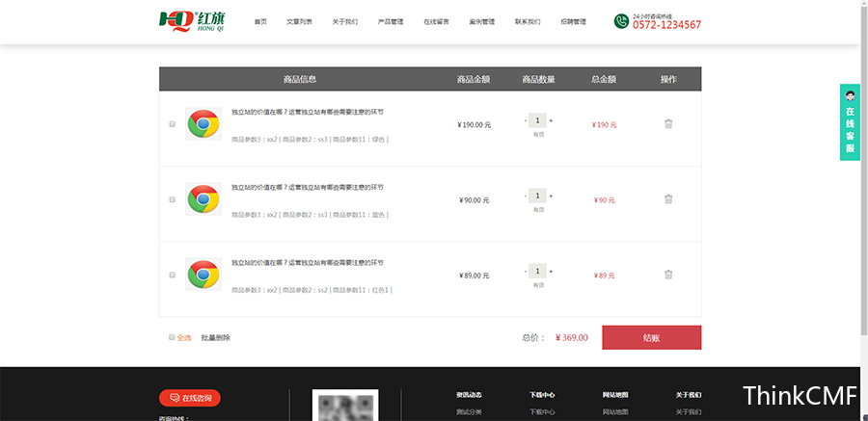Open the Chrome product image of 绿色 item
The width and height of the screenshot is (868, 421).
pos(203,123)
